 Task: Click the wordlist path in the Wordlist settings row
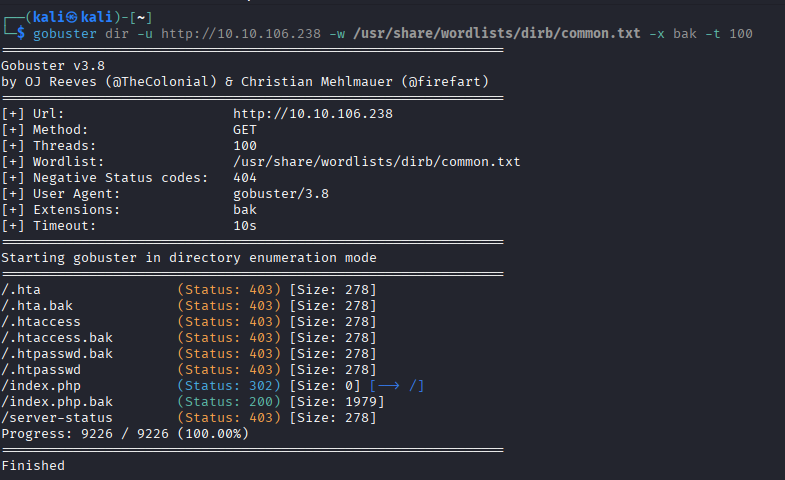(x=376, y=162)
